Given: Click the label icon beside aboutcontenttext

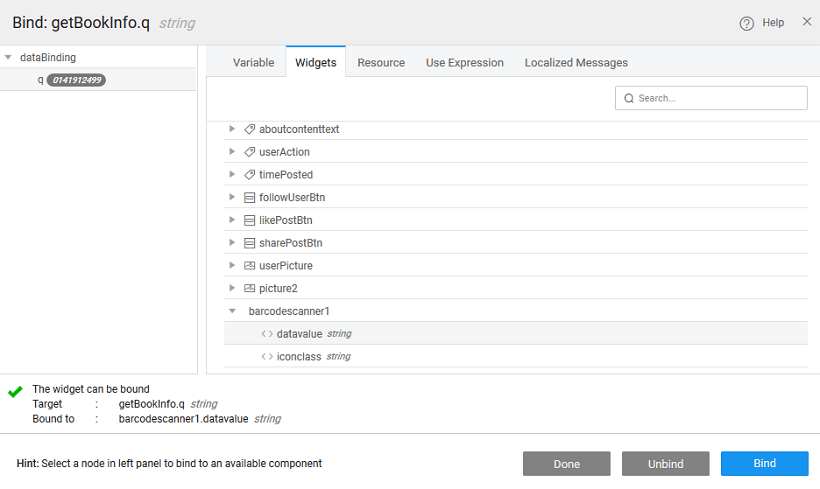Looking at the screenshot, I should tap(249, 129).
